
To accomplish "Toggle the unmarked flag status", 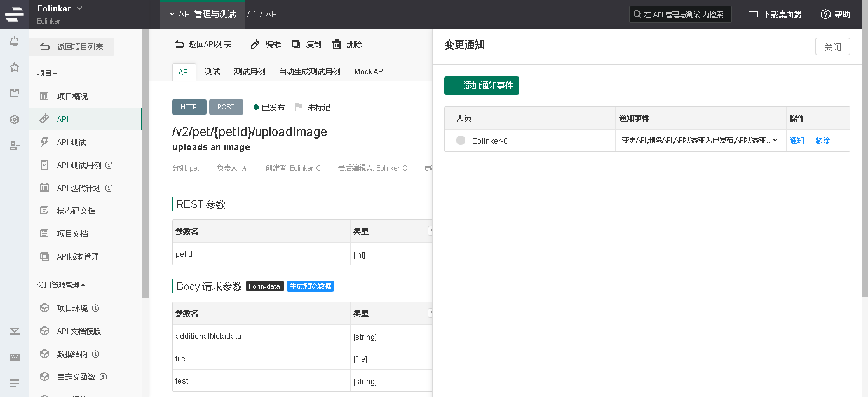I will pos(299,107).
